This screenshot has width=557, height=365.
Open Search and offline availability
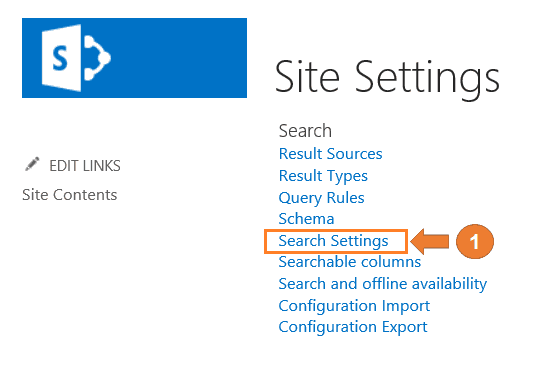tap(383, 284)
